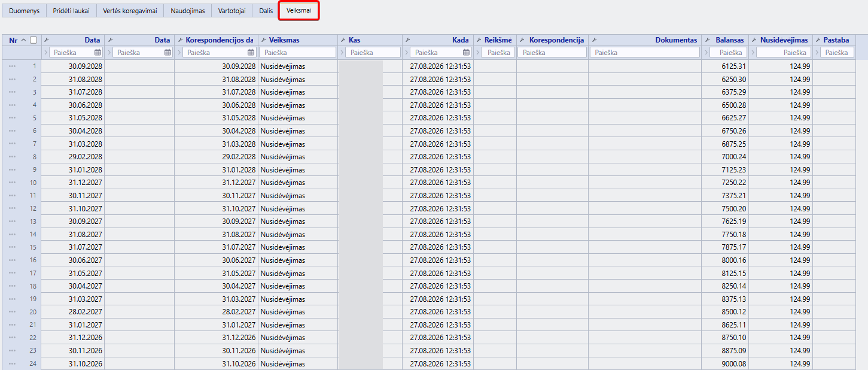The height and width of the screenshot is (370, 868).
Task: Focus the Veiksmas search field
Action: coord(298,53)
